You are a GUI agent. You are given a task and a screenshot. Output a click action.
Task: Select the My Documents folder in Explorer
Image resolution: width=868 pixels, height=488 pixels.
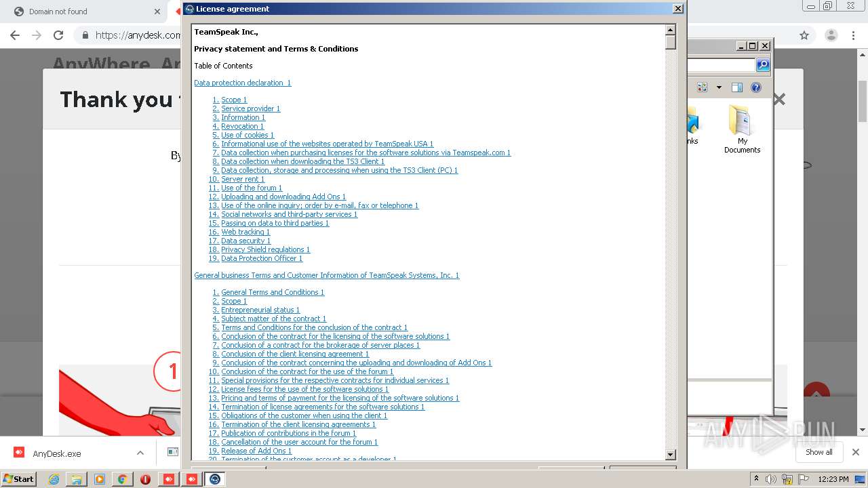pos(742,129)
